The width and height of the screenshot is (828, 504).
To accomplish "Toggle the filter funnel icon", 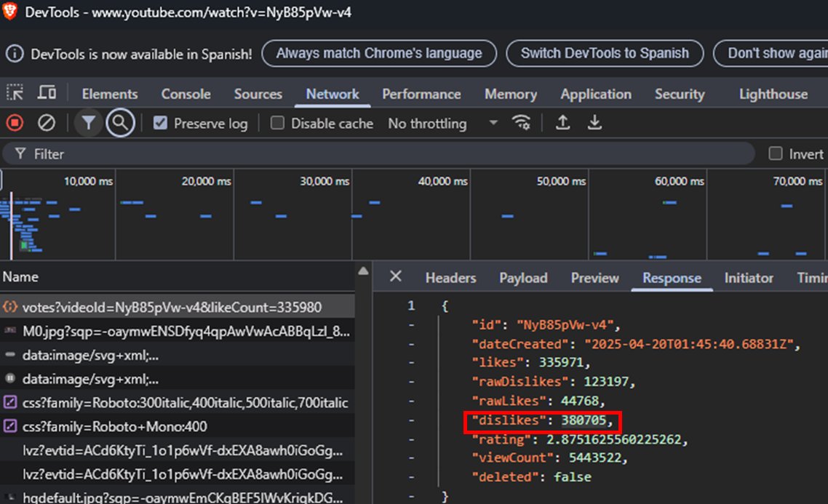I will click(88, 123).
